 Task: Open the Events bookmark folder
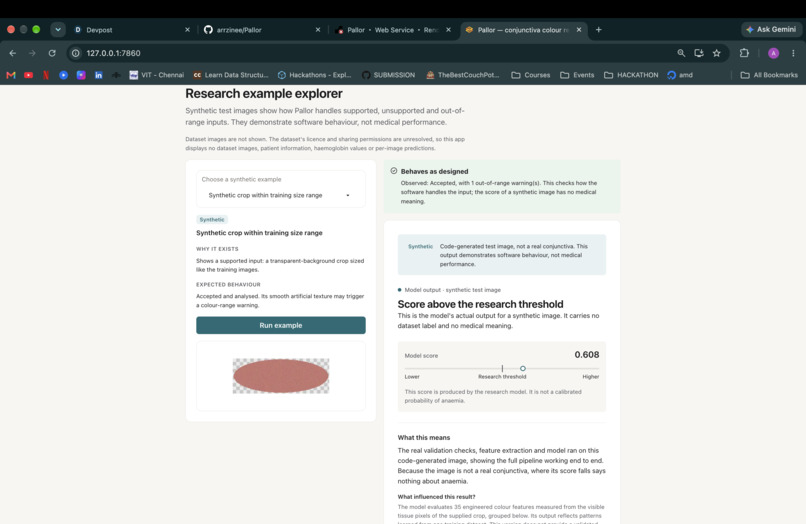click(x=577, y=75)
